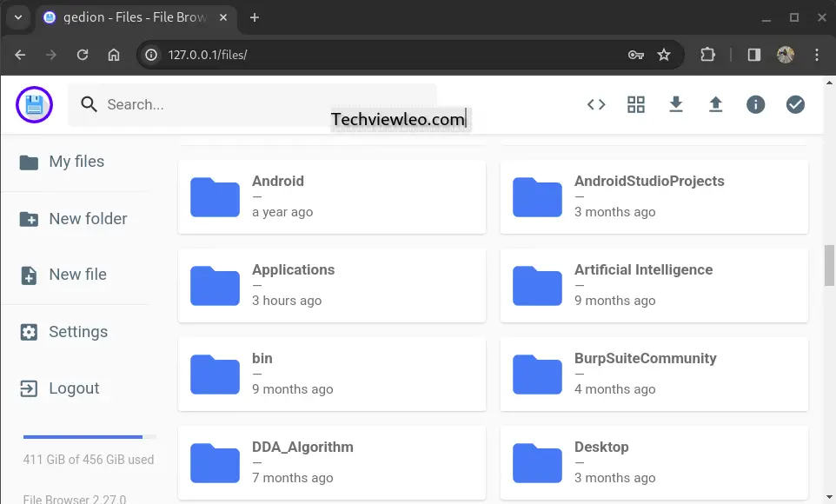The height and width of the screenshot is (504, 836).
Task: Open the Settings gear in the sidebar
Action: tap(78, 331)
